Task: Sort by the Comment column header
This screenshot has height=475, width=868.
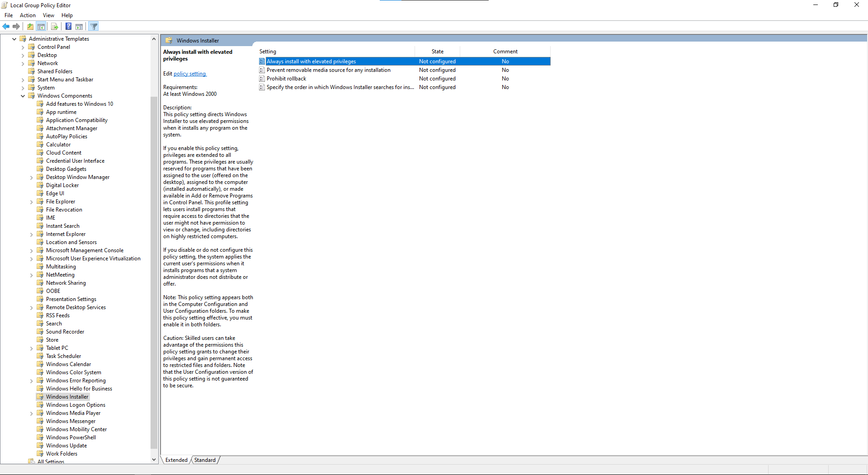Action: click(505, 52)
